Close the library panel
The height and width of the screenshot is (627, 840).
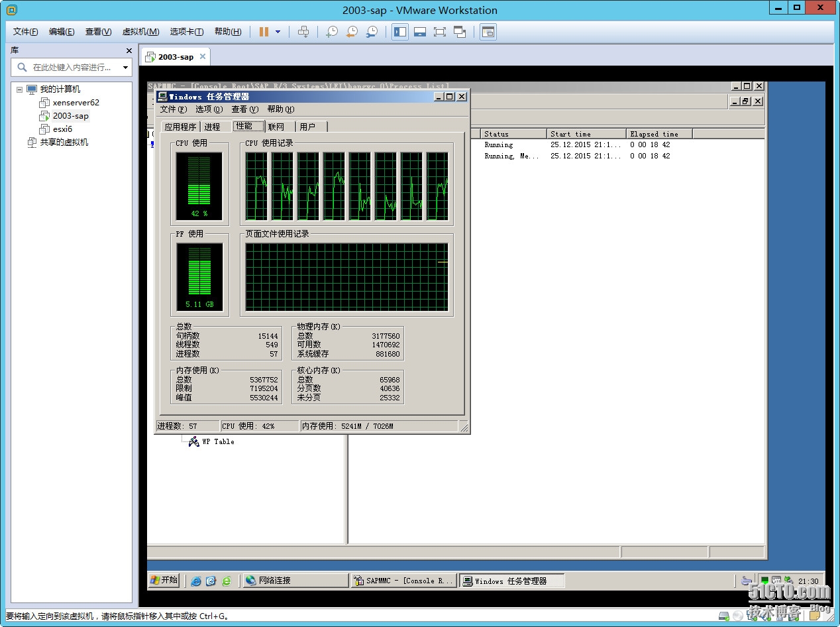click(129, 50)
